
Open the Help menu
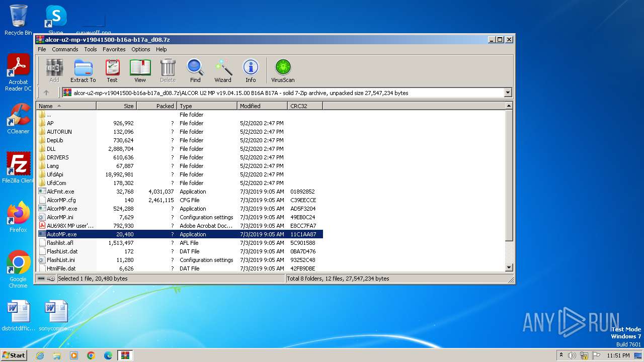[x=161, y=49]
